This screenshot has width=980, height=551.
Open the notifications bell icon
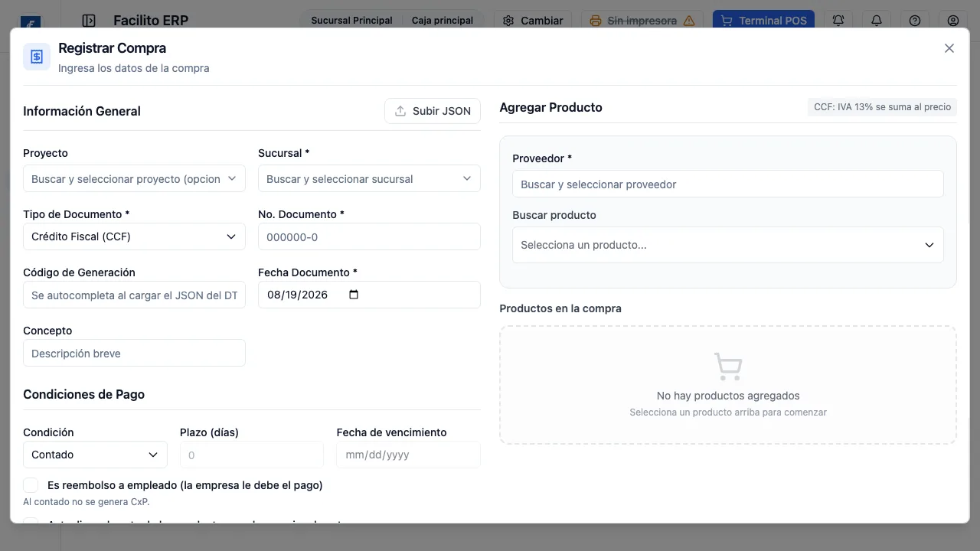[x=877, y=21]
